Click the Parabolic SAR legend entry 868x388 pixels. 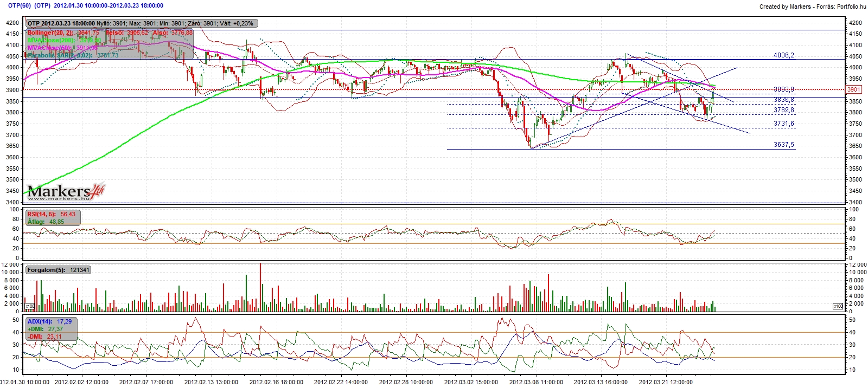(73, 55)
